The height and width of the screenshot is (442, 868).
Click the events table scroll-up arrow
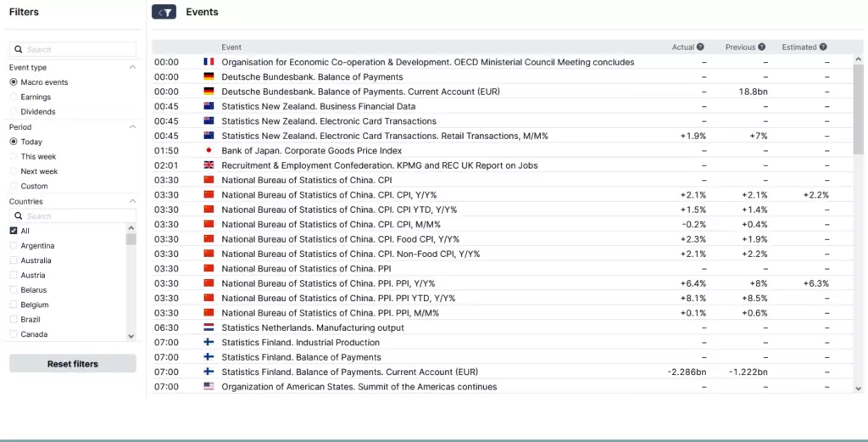859,59
